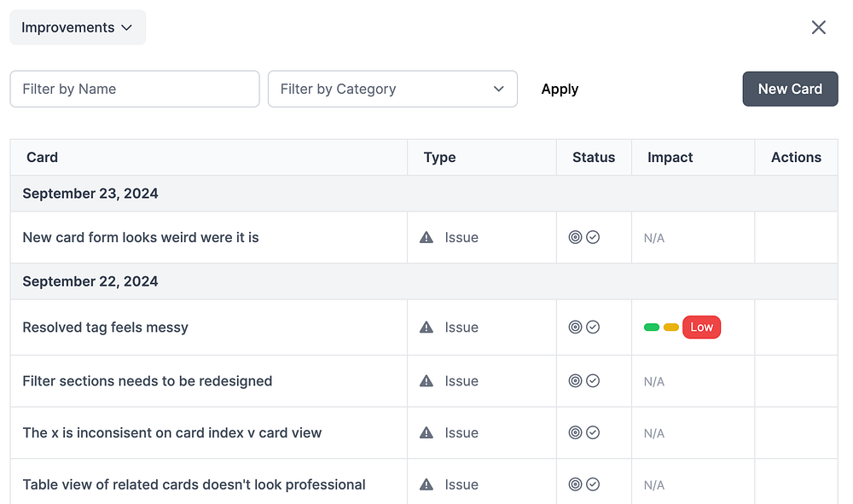
Task: Focus the Filter by Name input field
Action: [x=135, y=89]
